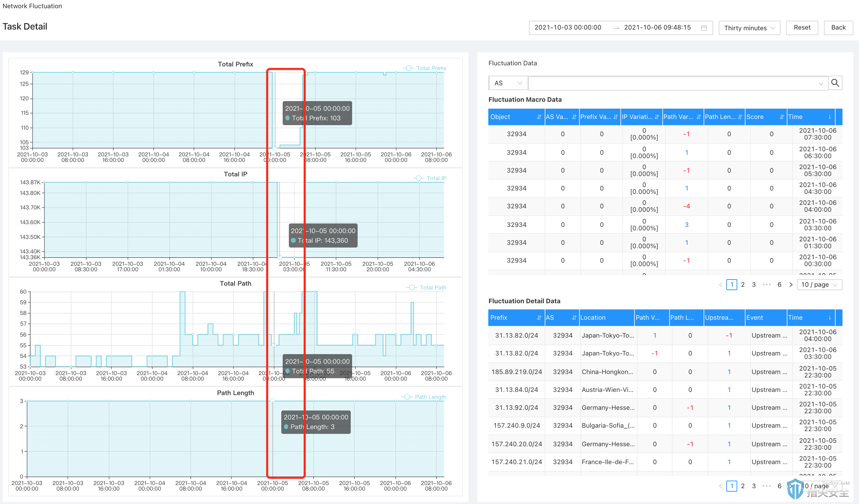The width and height of the screenshot is (859, 504).
Task: Click prefix 157.240.20.0/24 cell
Action: click(517, 444)
